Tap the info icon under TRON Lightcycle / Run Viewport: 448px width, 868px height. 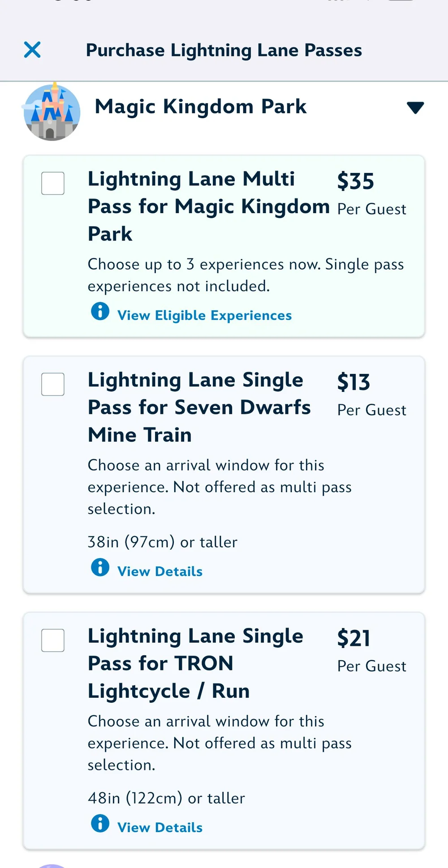100,824
